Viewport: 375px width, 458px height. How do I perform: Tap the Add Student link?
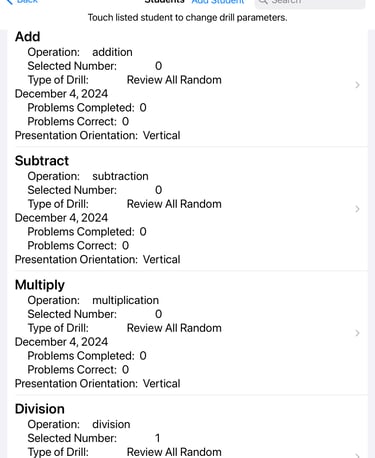click(218, 2)
